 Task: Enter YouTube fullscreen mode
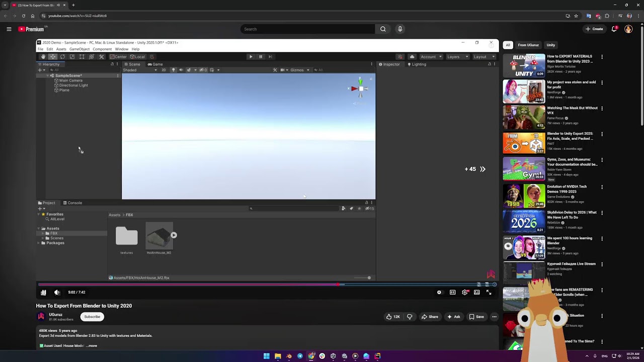pyautogui.click(x=489, y=292)
